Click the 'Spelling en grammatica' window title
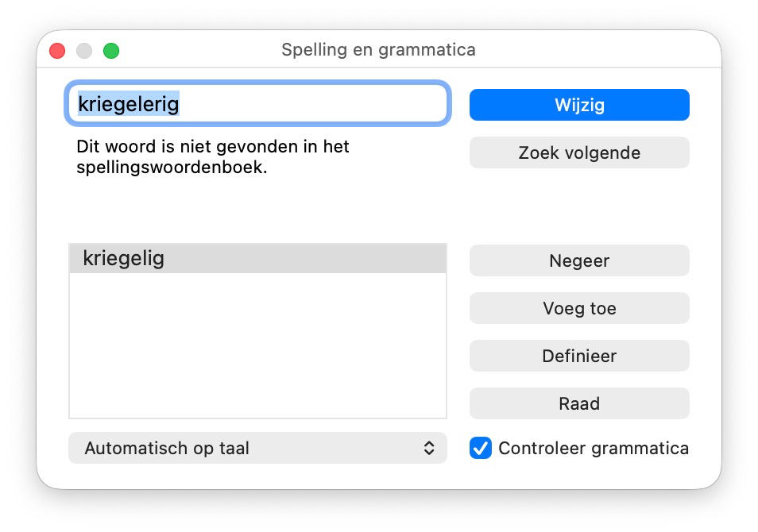 (x=378, y=50)
